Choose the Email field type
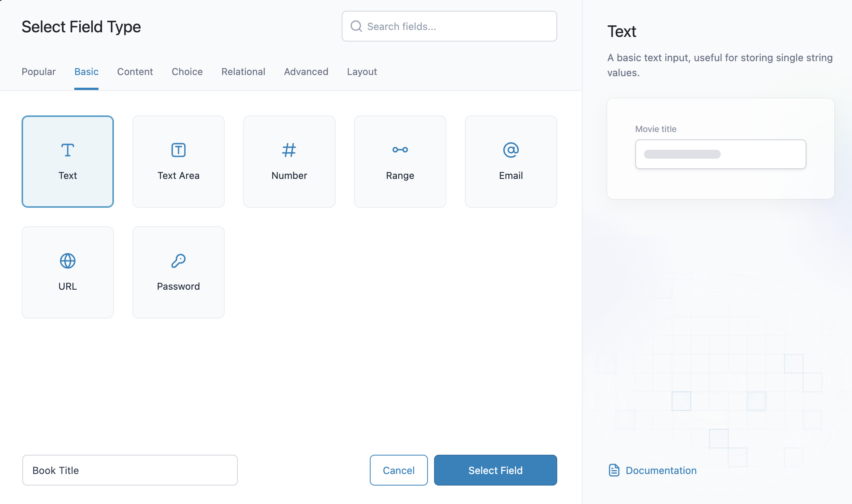 point(511,162)
